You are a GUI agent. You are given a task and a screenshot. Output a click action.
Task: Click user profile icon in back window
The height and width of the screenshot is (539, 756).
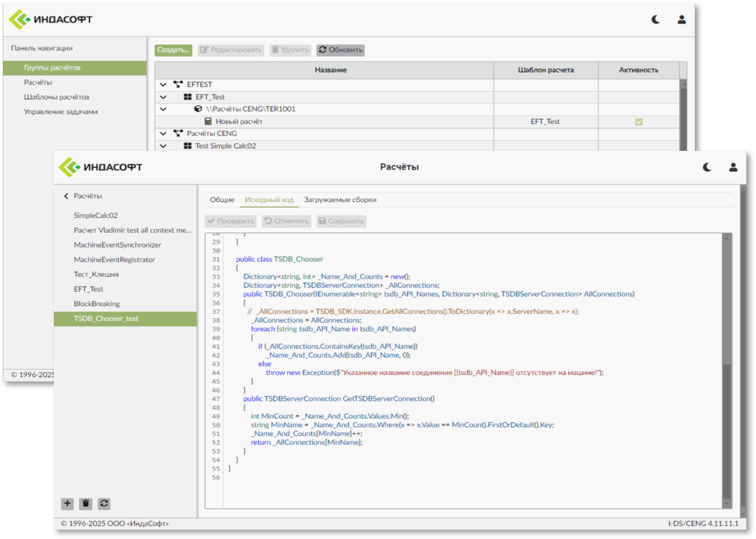tap(682, 19)
